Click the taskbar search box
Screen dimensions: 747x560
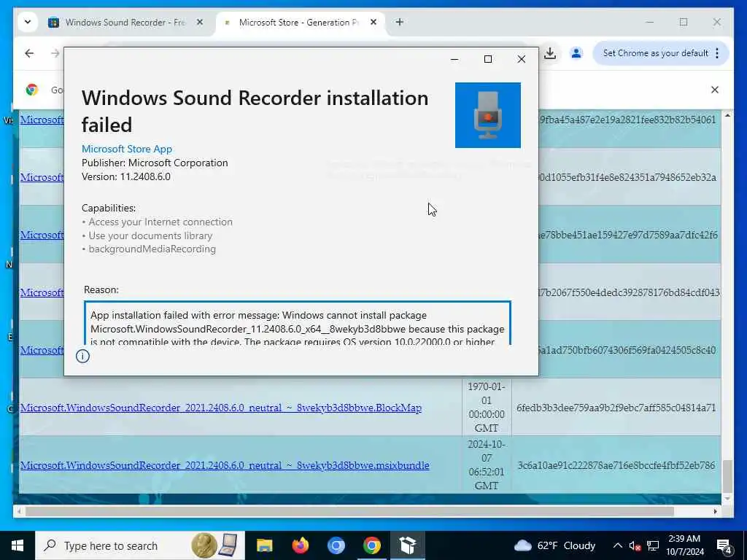coord(140,545)
